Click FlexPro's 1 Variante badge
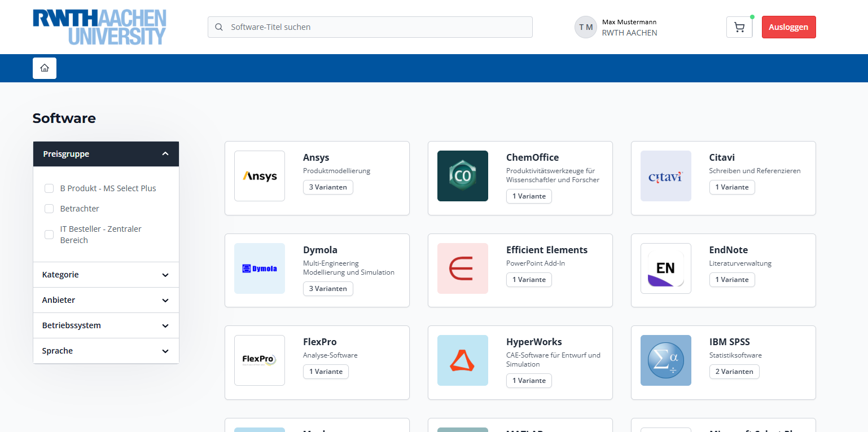This screenshot has width=868, height=432. (326, 372)
